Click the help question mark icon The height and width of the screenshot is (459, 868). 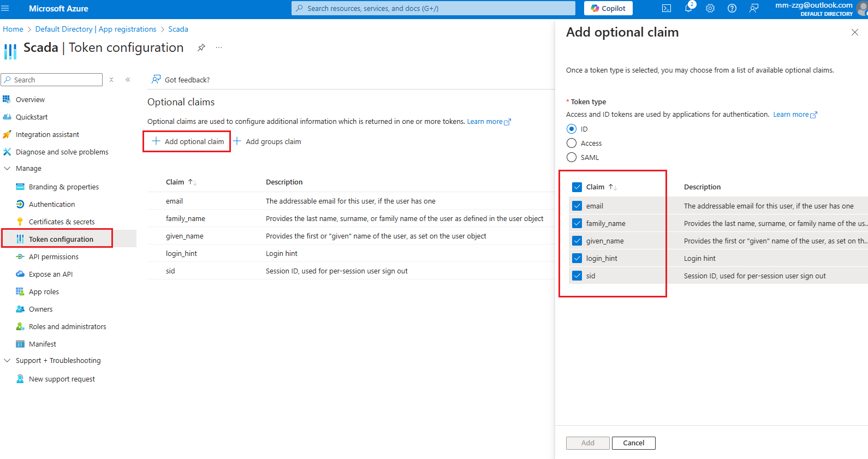point(732,8)
